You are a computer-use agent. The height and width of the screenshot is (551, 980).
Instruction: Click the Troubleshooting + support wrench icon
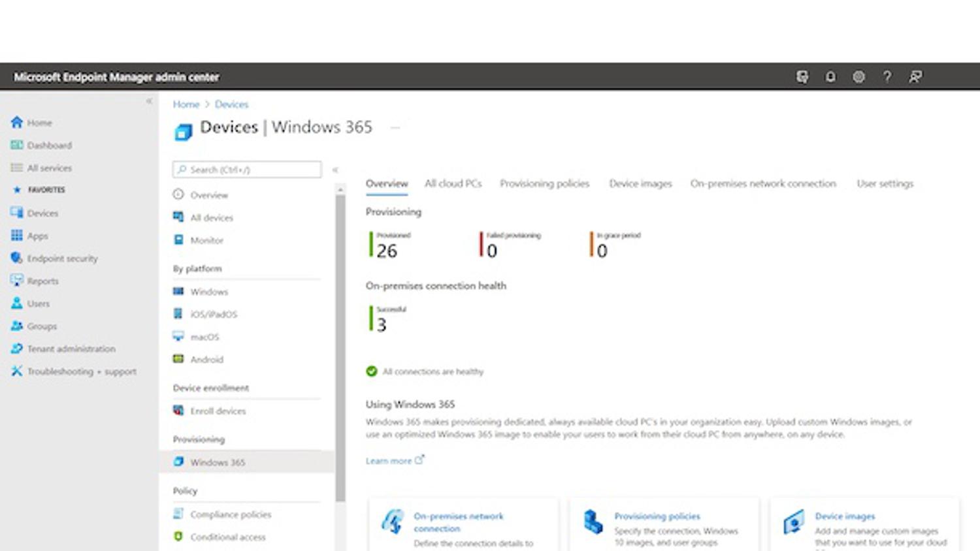click(16, 371)
